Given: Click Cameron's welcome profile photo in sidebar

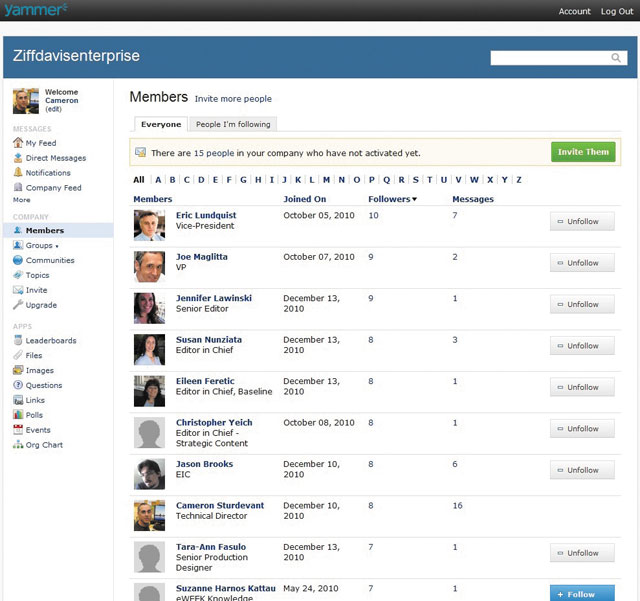Looking at the screenshot, I should (26, 101).
